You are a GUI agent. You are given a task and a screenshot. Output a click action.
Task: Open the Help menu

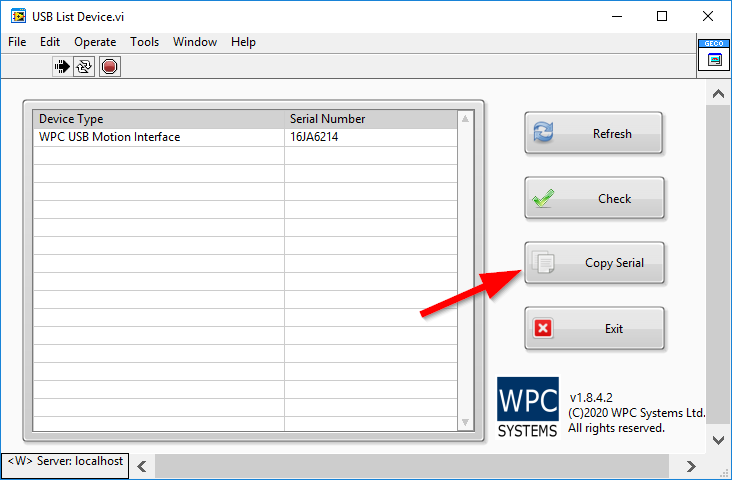243,42
